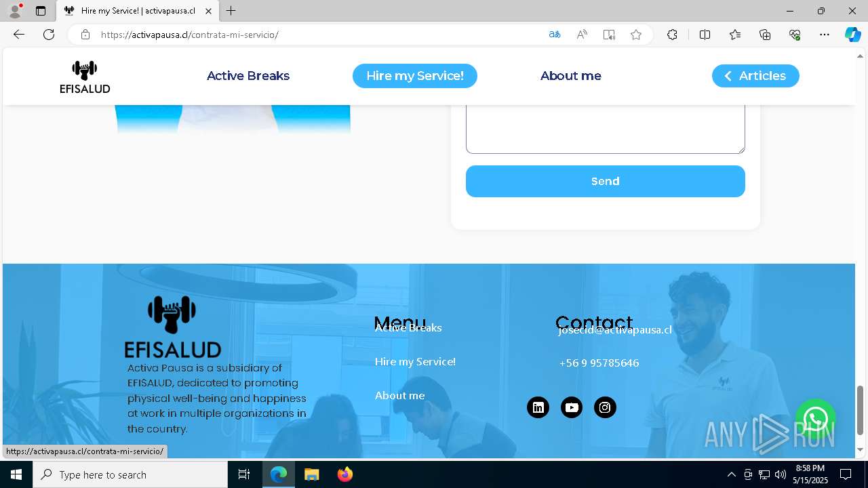Image resolution: width=868 pixels, height=488 pixels.
Task: Submit the form with Send button
Action: click(x=606, y=182)
